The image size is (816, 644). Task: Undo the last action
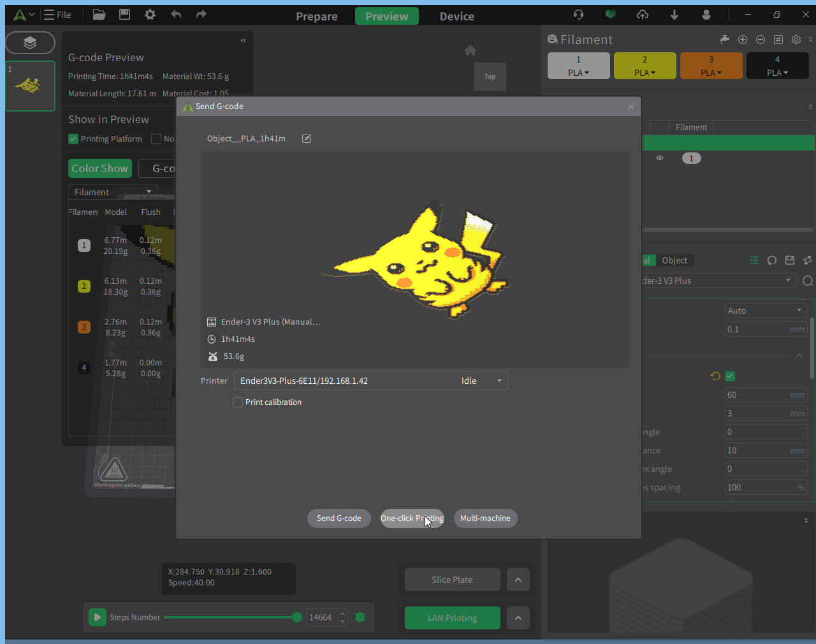click(176, 14)
